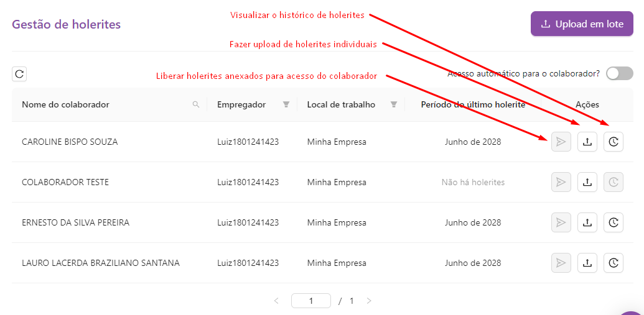
Task: Upload payslip for ERNESTO DA SILVA PEREIRA
Action: click(x=587, y=222)
